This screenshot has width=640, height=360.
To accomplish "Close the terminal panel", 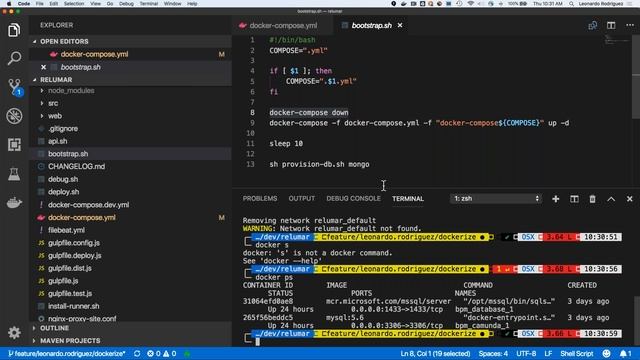I will (629, 199).
